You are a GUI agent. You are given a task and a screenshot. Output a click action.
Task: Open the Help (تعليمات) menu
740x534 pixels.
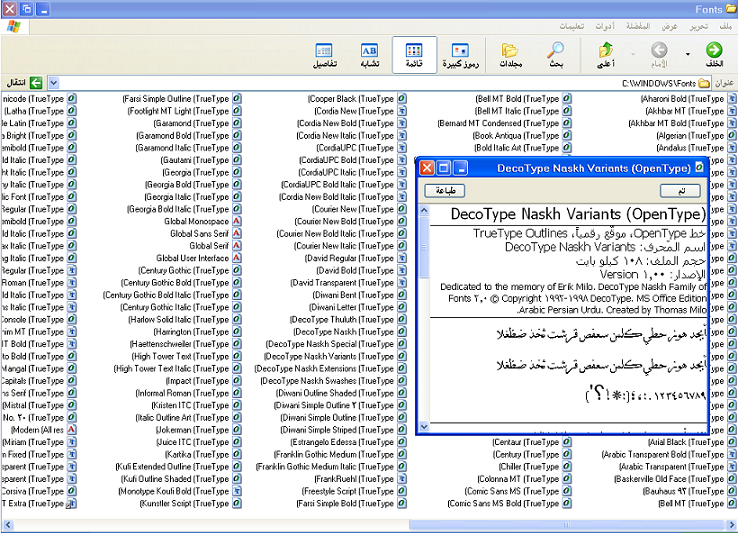572,26
